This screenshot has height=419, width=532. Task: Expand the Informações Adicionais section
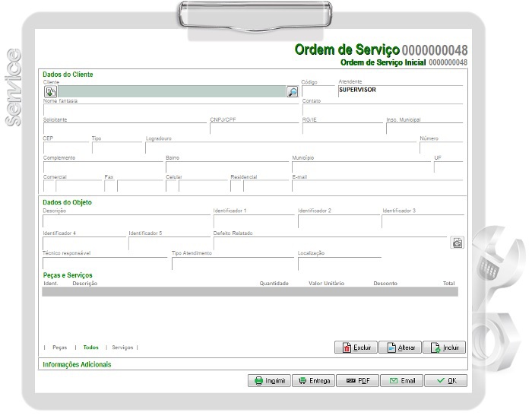tap(77, 365)
